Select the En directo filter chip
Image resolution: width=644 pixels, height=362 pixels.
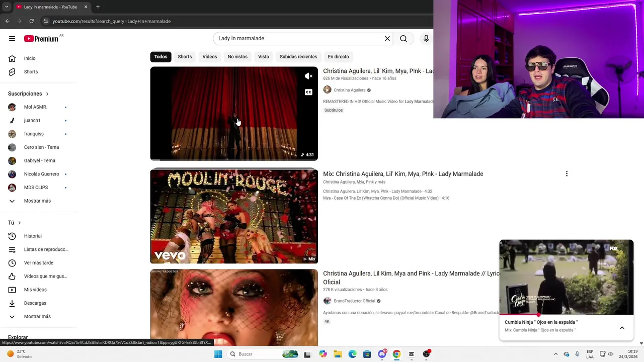pyautogui.click(x=338, y=57)
